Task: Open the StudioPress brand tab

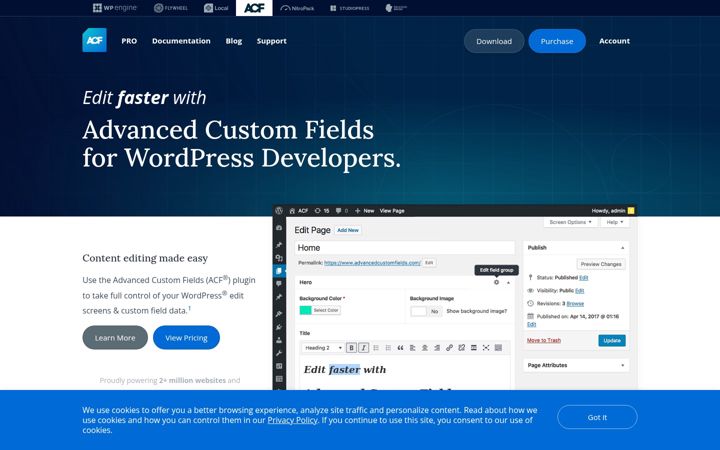Action: 350,8
